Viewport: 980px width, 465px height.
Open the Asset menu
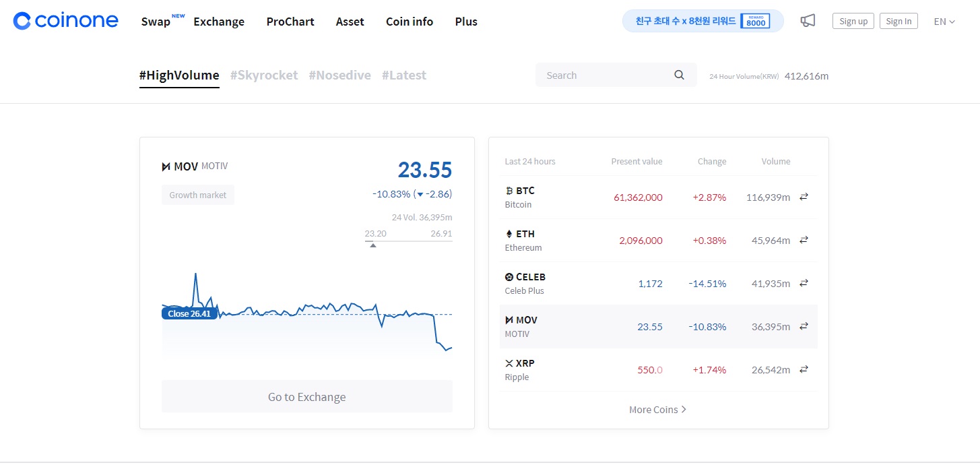click(350, 22)
